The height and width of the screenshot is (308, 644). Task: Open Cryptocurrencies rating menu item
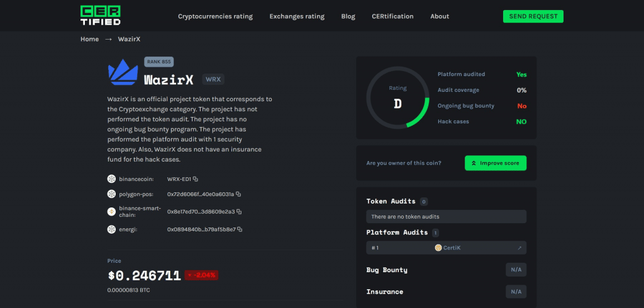coord(214,16)
